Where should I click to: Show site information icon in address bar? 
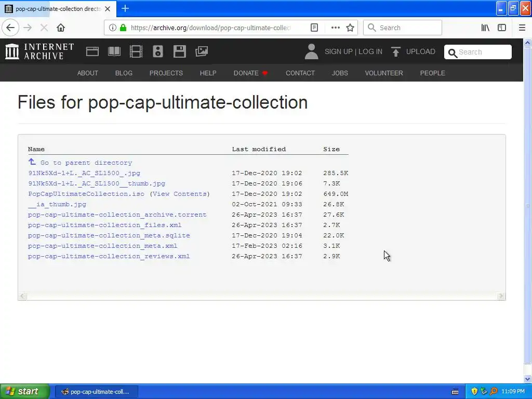[x=113, y=28]
